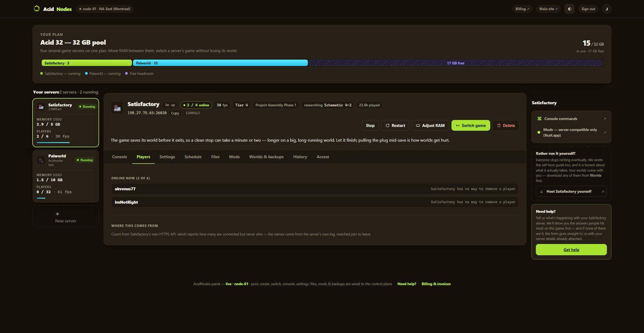The width and height of the screenshot is (644, 333).
Task: Click the Palworld — running legend item
Action: [x=103, y=74]
